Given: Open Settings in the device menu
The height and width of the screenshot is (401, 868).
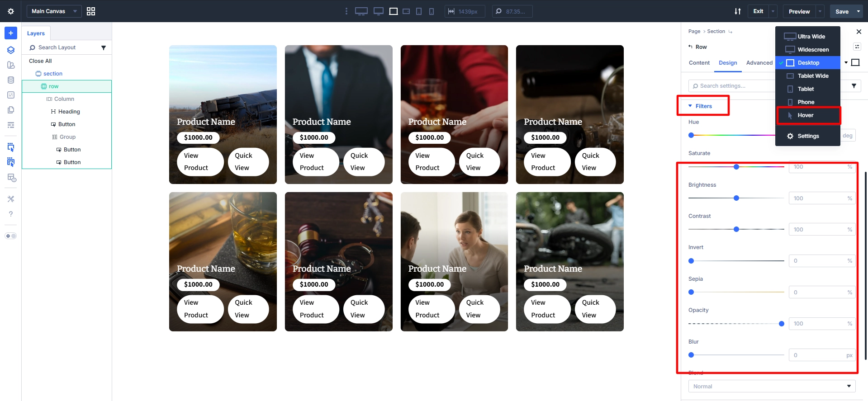Looking at the screenshot, I should pyautogui.click(x=808, y=136).
